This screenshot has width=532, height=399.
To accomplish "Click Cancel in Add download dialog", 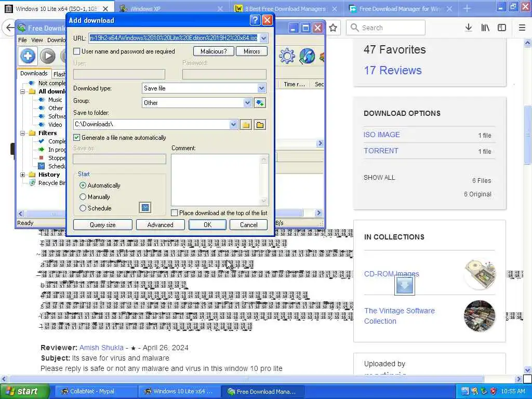I will pos(249,224).
